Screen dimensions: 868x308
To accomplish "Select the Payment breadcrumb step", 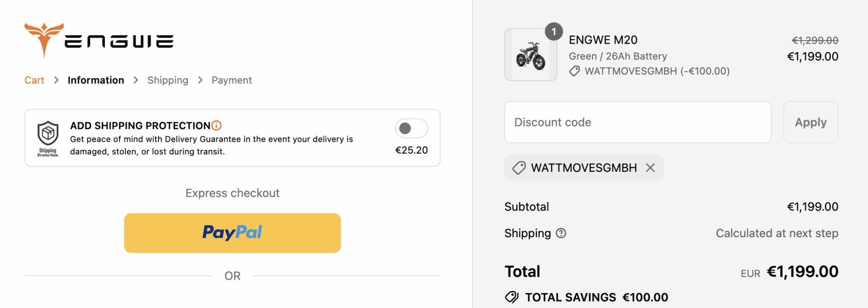I will pos(232,80).
